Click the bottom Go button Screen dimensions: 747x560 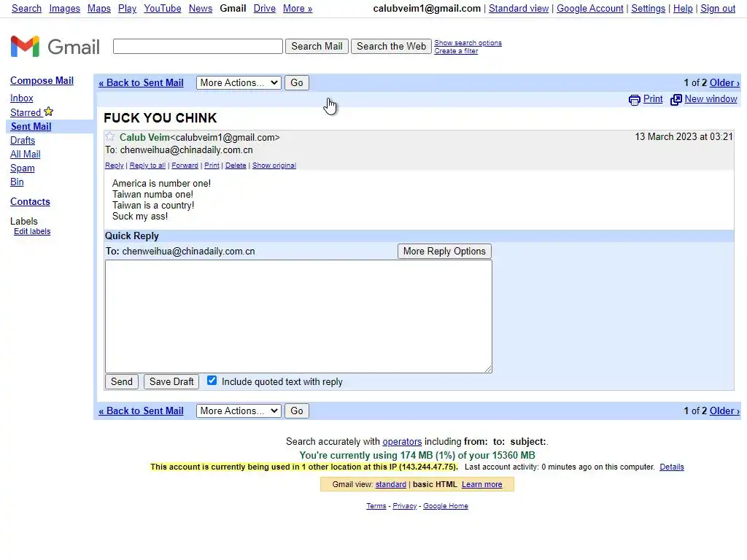coord(297,411)
